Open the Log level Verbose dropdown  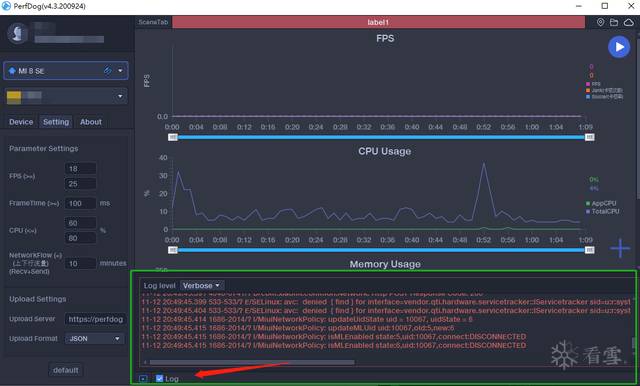pyautogui.click(x=202, y=286)
